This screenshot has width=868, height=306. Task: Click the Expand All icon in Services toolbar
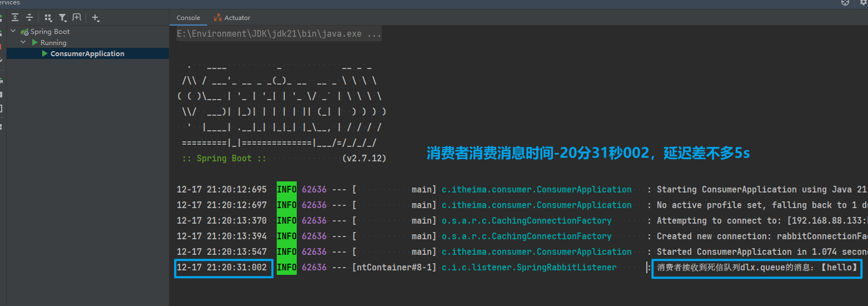[x=15, y=18]
